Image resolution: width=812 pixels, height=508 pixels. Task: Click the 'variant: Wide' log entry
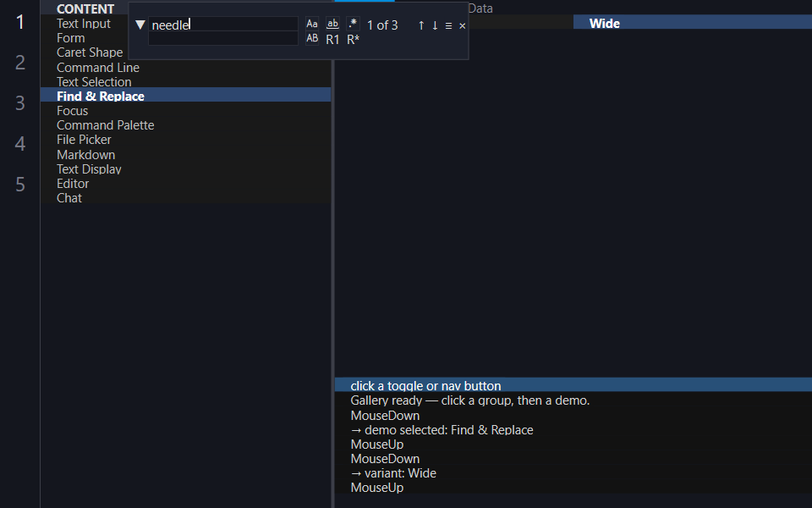(x=573, y=473)
